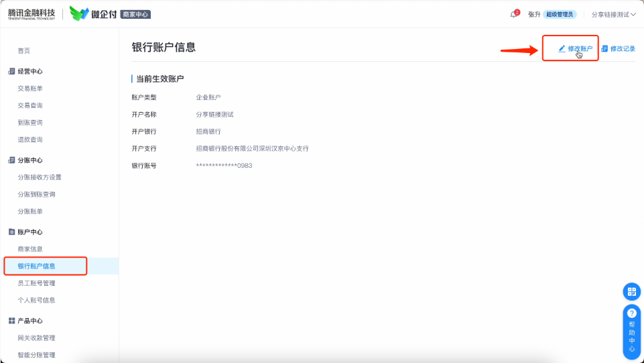Open 到账查询 in sidebar
The image size is (644, 363).
30,123
